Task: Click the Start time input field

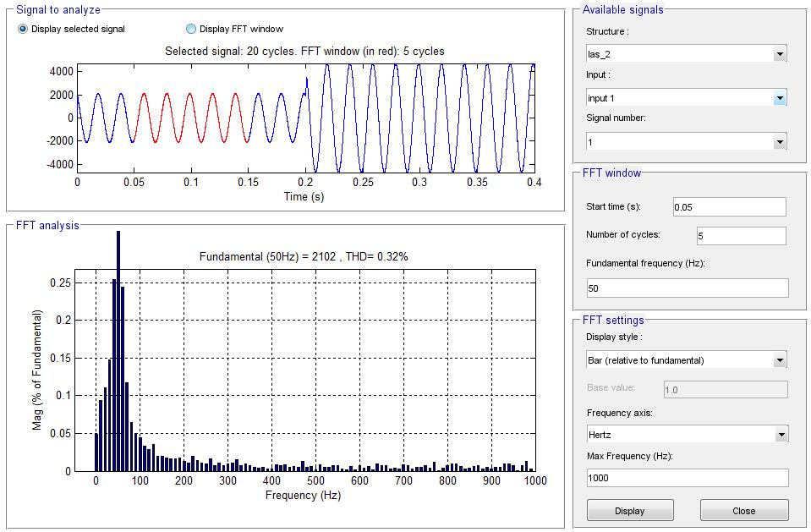Action: click(729, 207)
